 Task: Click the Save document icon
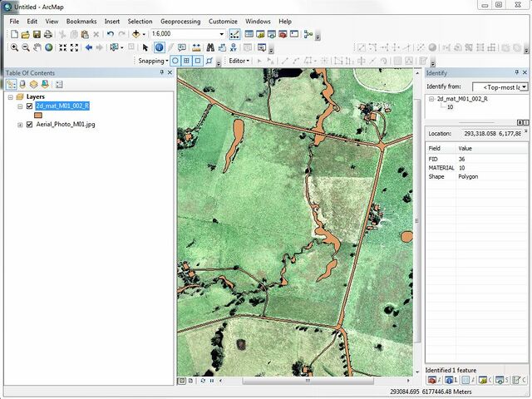coord(37,34)
